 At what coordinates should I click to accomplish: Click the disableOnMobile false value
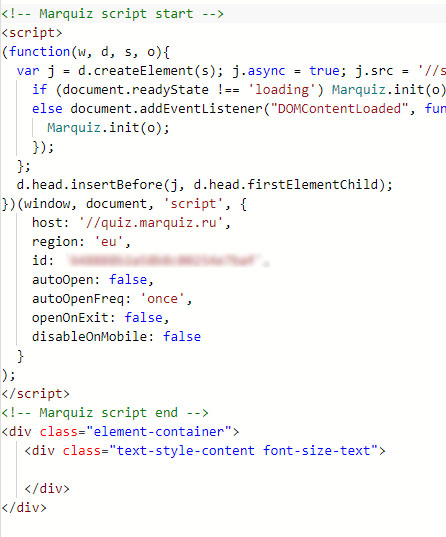182,337
